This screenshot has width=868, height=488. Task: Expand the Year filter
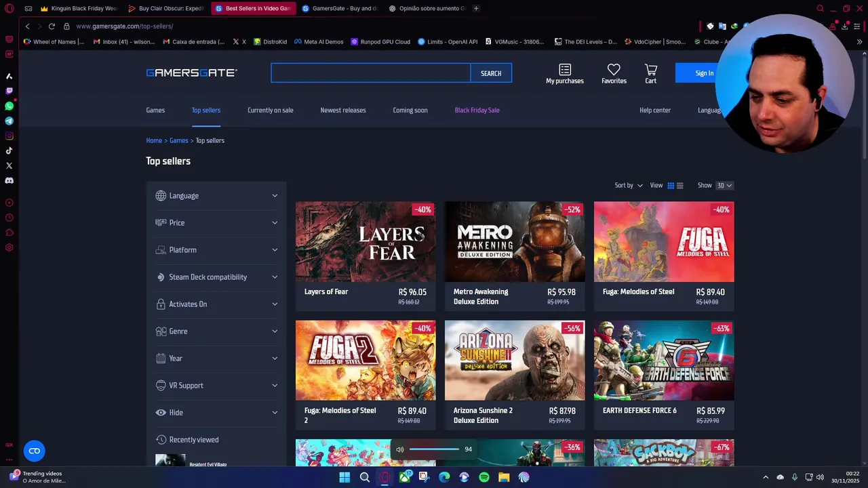216,359
